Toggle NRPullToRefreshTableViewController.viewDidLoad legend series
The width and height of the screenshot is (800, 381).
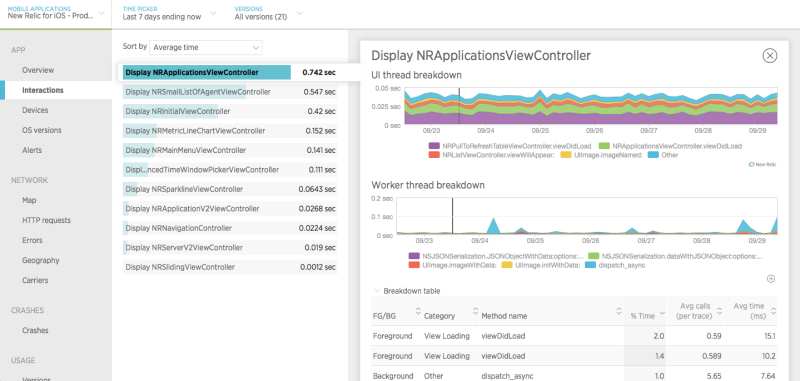click(510, 146)
